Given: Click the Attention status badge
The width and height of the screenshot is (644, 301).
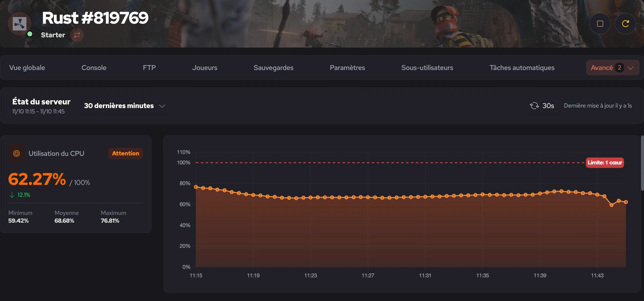Looking at the screenshot, I should tap(126, 153).
